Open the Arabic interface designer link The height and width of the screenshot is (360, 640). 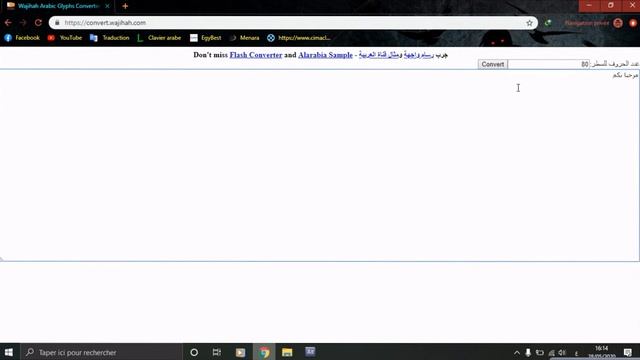419,55
